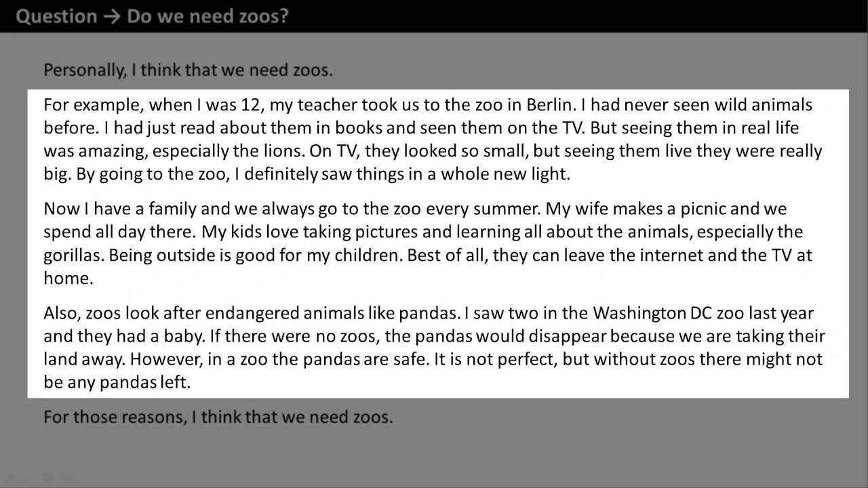Click the words 'Washington DC' in the third paragraph
The height and width of the screenshot is (488, 868).
pos(648,313)
